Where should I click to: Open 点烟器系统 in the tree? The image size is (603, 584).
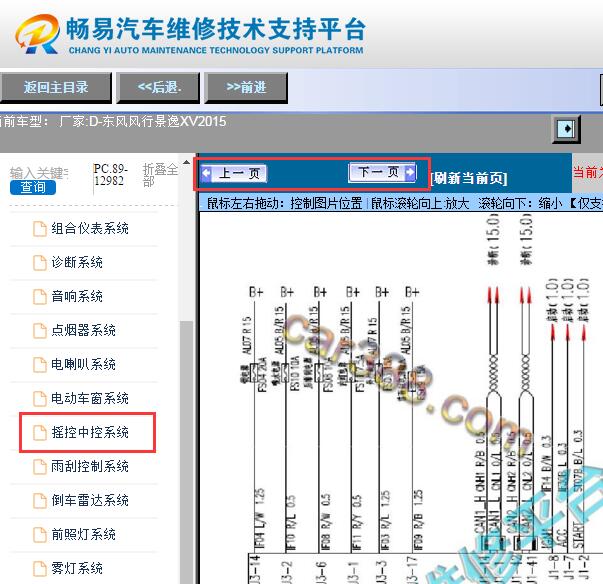[84, 331]
